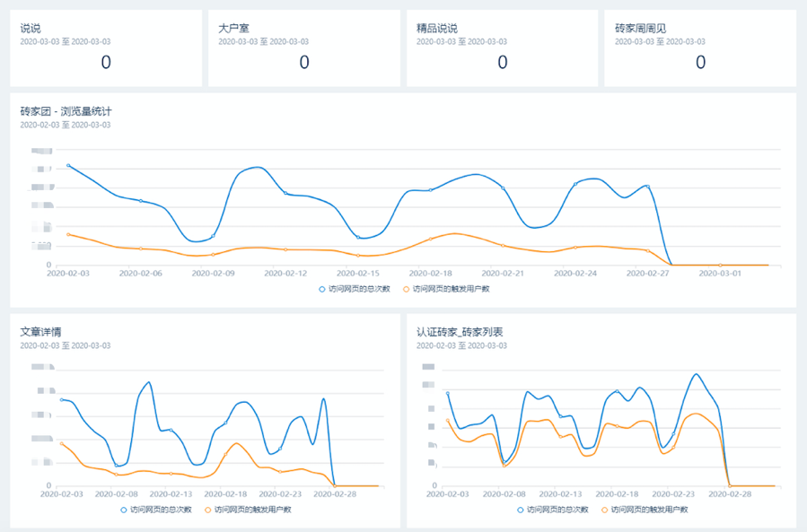Image resolution: width=807 pixels, height=532 pixels.
Task: Select the 精品说说 summary card
Action: (x=502, y=48)
